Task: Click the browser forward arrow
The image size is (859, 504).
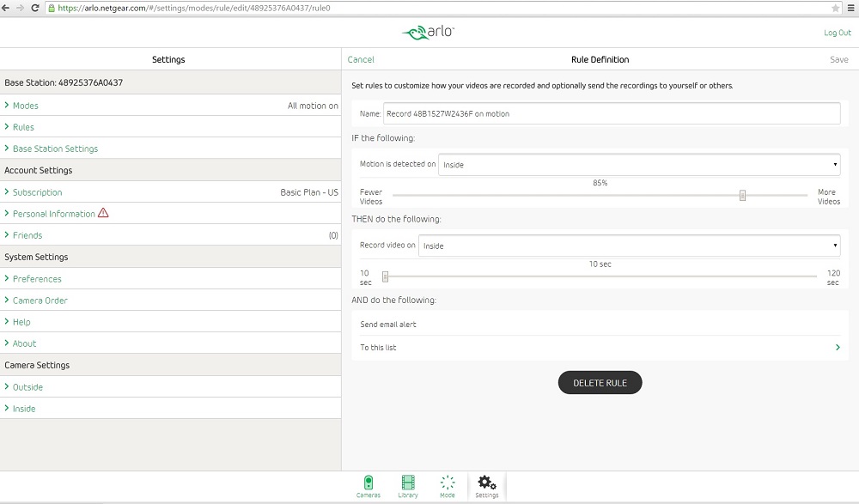Action: [x=21, y=8]
